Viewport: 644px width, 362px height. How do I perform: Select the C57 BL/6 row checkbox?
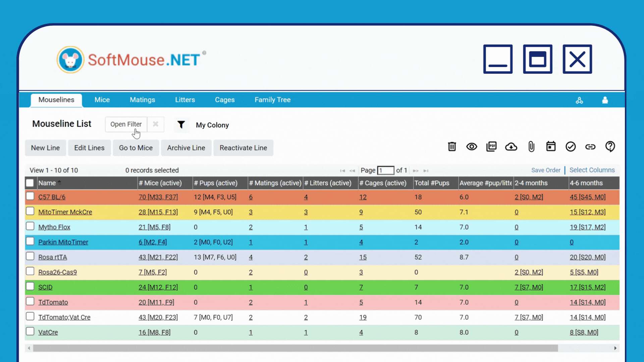30,196
